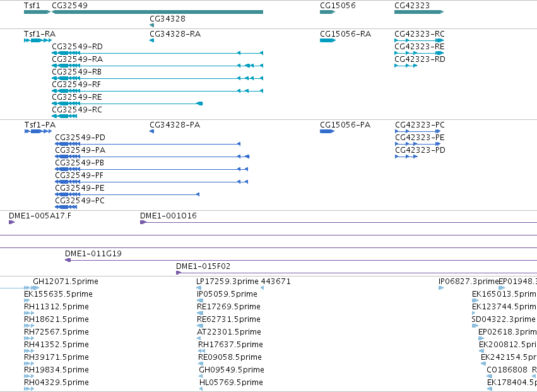Select protein CG42323-PE label
Screen dimensions: 537x392
(x=420, y=138)
